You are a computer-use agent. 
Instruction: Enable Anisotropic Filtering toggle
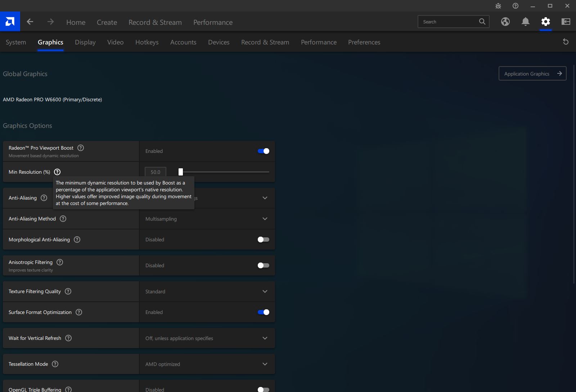tap(264, 265)
